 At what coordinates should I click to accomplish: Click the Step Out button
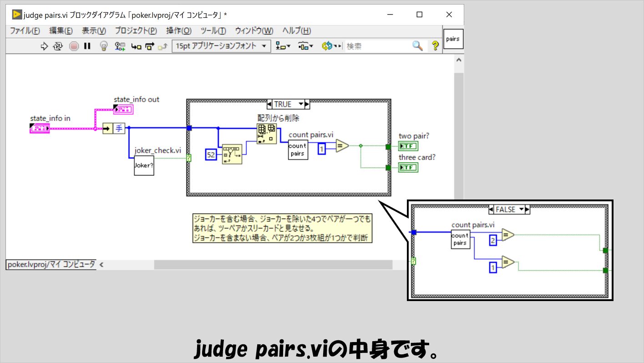(162, 46)
